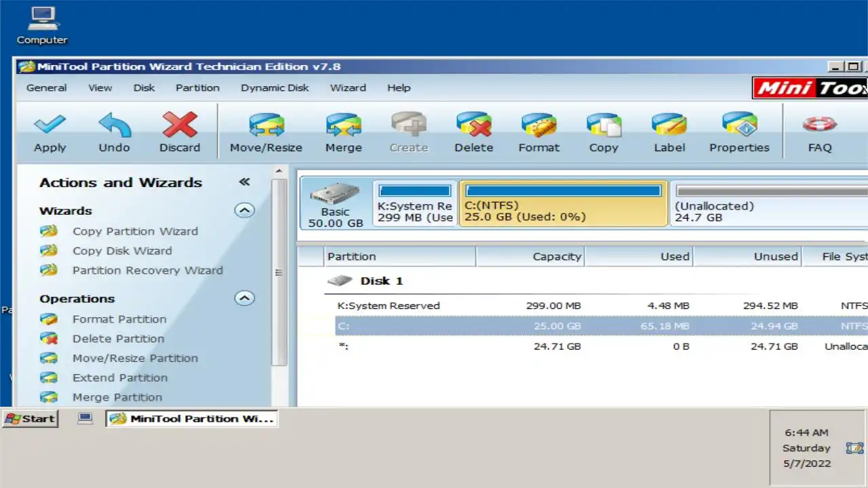Open the View menu

pos(100,87)
